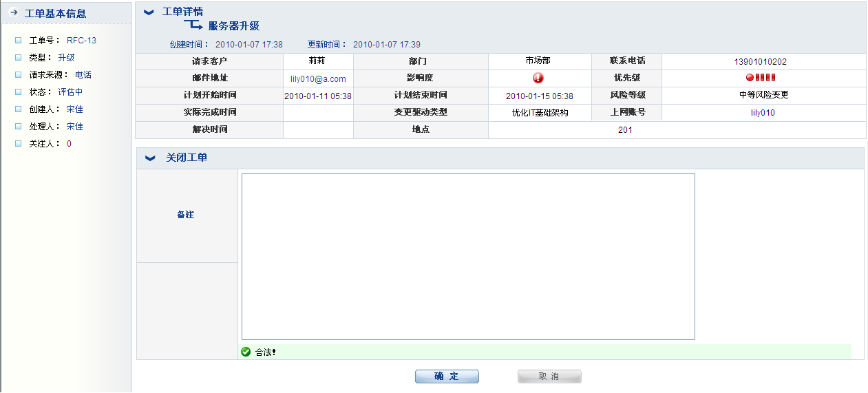Click the lily010@a.com email address

tap(318, 79)
